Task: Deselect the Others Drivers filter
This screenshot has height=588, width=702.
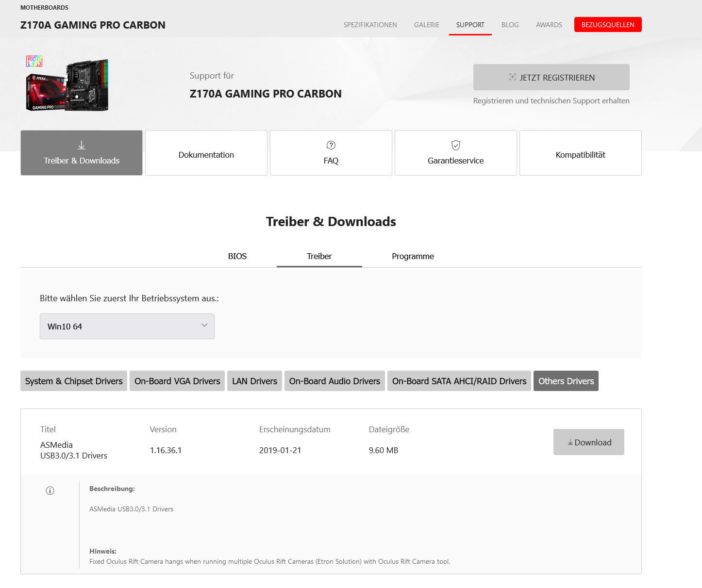Action: [x=566, y=381]
